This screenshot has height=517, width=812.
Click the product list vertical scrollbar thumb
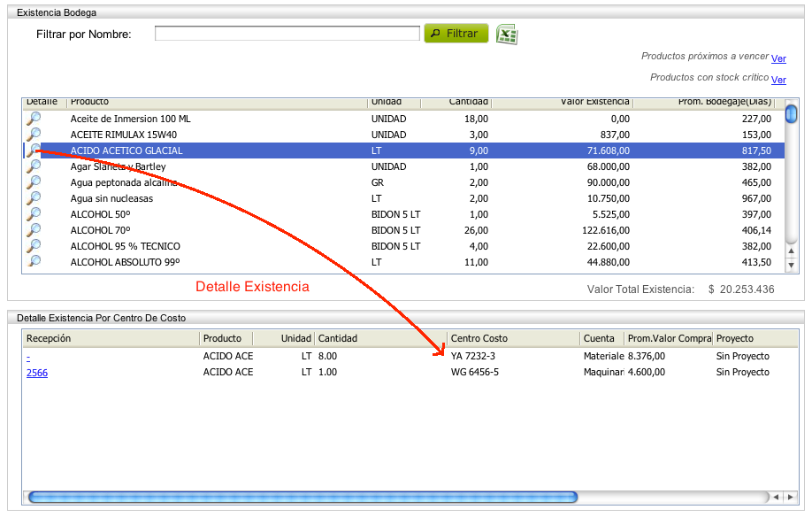tap(791, 113)
